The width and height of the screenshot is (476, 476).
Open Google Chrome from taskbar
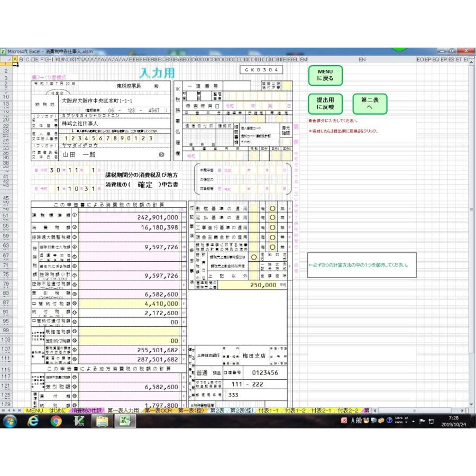pos(56,421)
